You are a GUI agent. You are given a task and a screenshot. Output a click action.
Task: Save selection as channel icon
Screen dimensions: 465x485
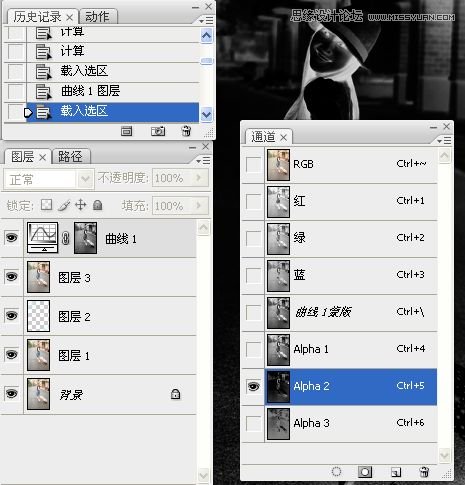click(x=365, y=472)
